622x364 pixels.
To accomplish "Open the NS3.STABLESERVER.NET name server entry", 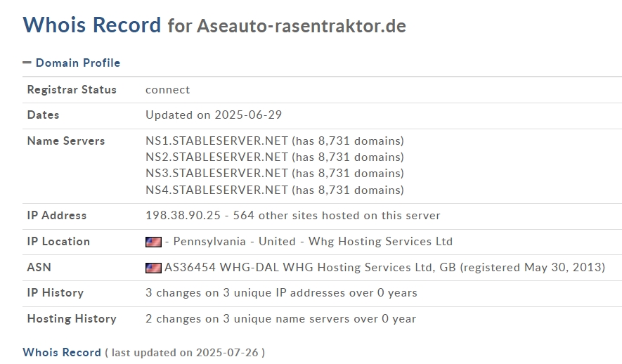I will coord(216,174).
